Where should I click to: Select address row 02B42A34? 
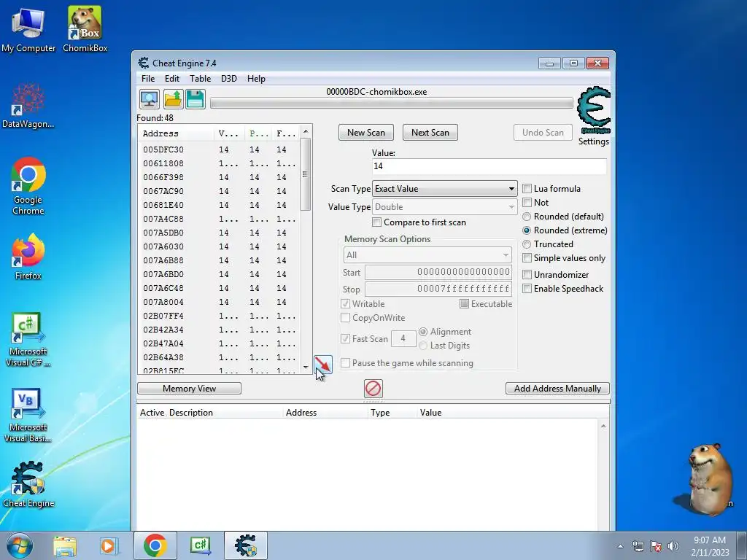coord(220,330)
